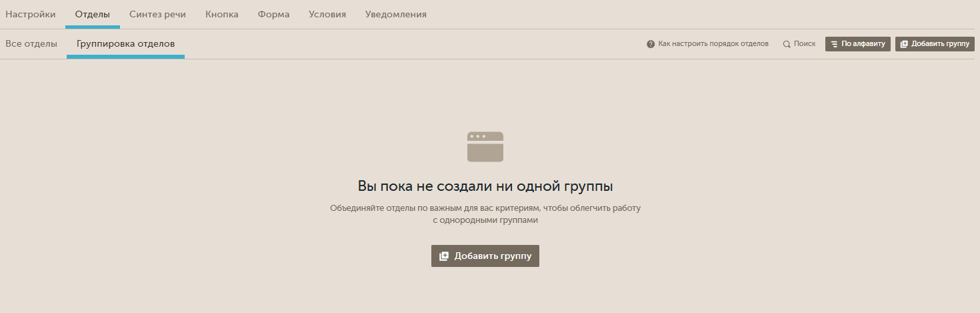Viewport: 980px width, 313px height.
Task: Select the Группировка отделов sub-tab
Action: pyautogui.click(x=125, y=43)
